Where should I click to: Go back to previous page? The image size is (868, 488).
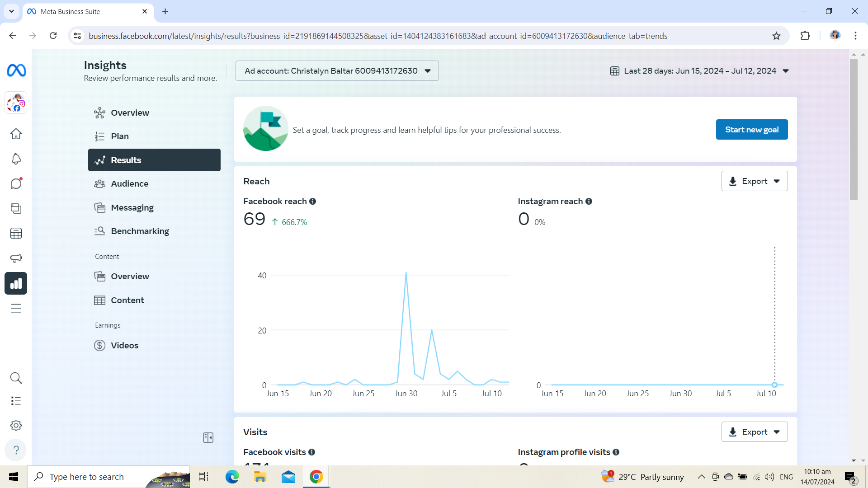click(x=13, y=36)
